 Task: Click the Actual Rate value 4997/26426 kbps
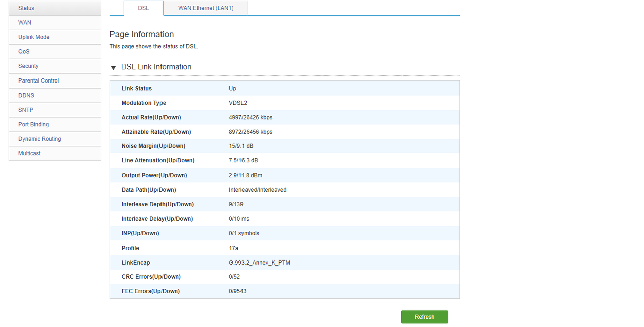click(250, 118)
